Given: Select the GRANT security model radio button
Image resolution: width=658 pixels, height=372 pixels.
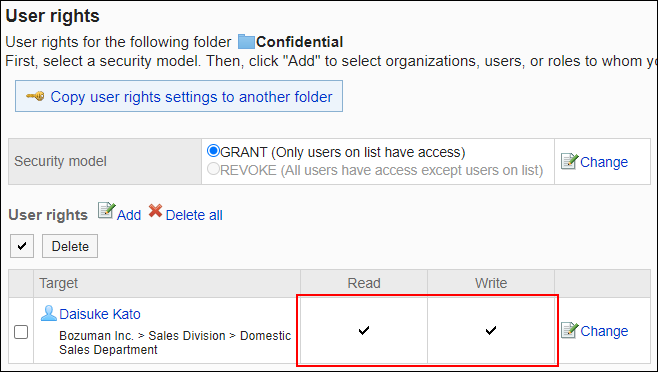Looking at the screenshot, I should point(214,151).
